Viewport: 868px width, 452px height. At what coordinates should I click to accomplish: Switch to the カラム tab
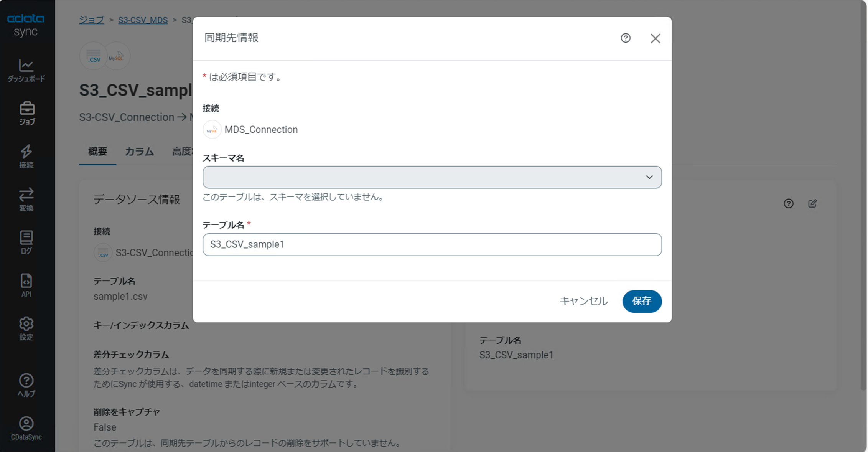click(139, 152)
